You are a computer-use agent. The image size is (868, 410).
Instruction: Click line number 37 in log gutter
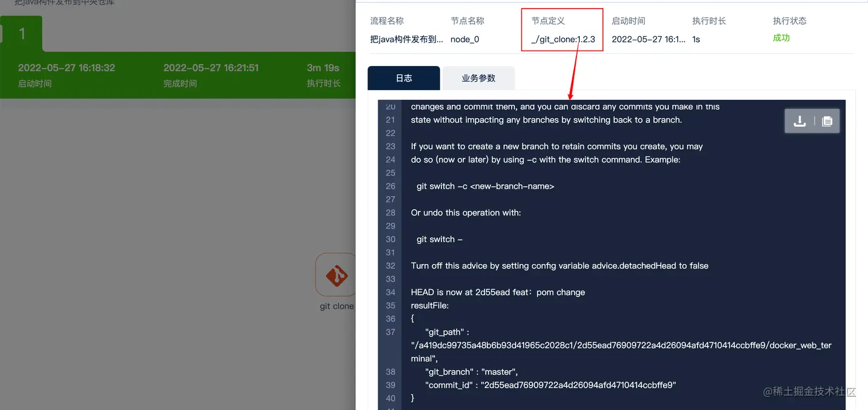pos(390,332)
